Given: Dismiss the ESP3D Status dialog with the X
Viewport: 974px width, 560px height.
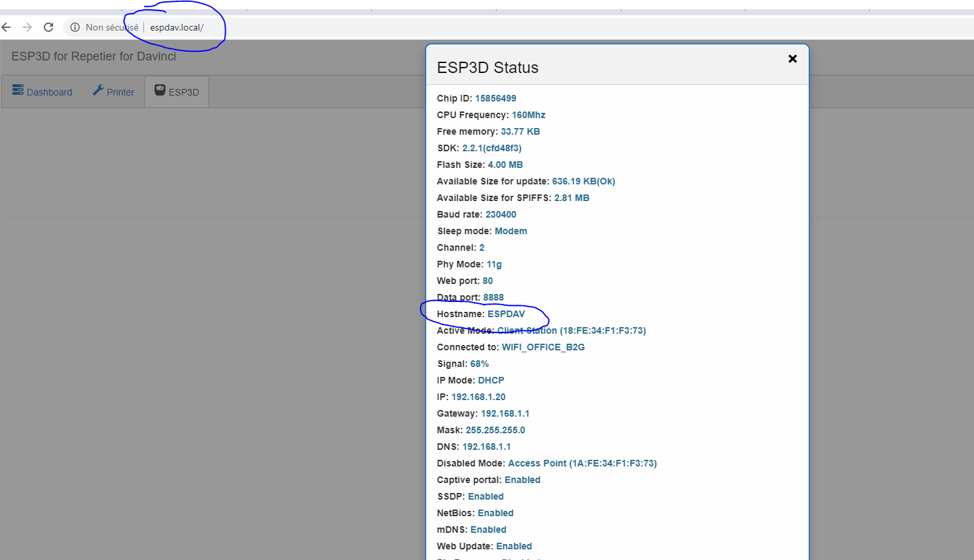Looking at the screenshot, I should (792, 58).
